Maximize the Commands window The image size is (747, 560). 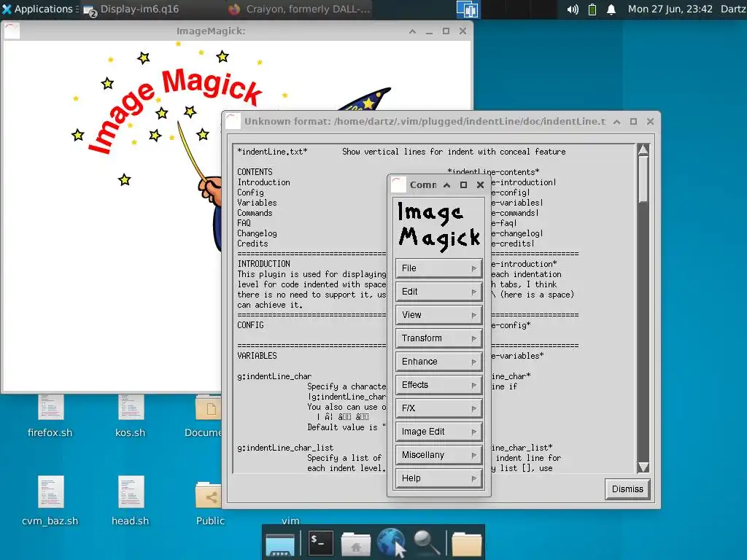(463, 184)
